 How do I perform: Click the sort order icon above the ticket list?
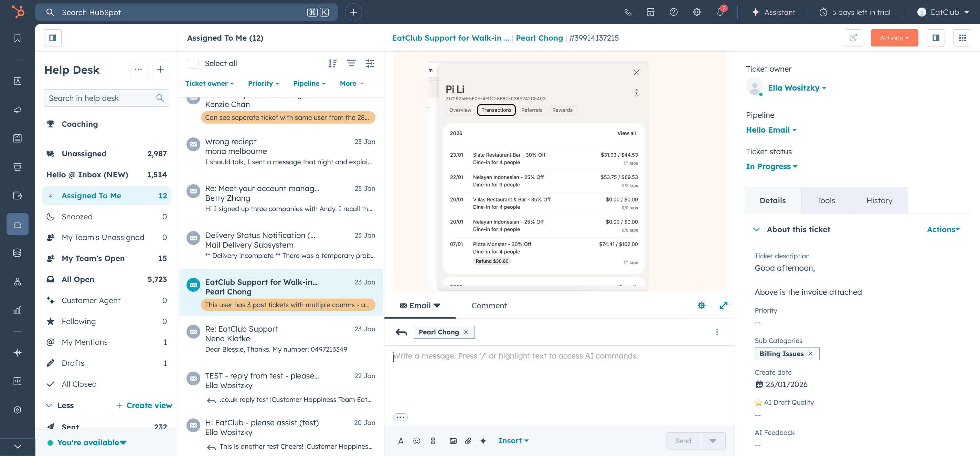[332, 64]
